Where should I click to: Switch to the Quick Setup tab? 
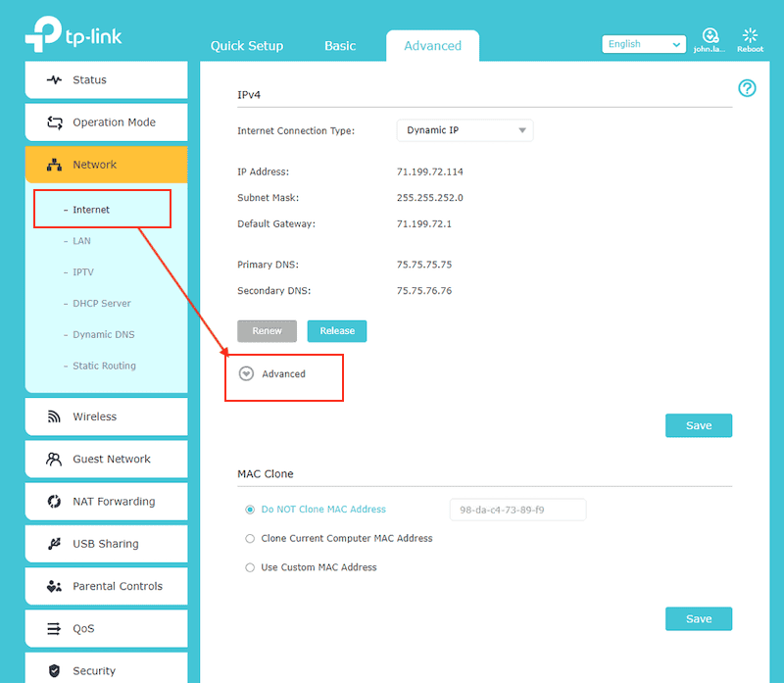point(246,46)
